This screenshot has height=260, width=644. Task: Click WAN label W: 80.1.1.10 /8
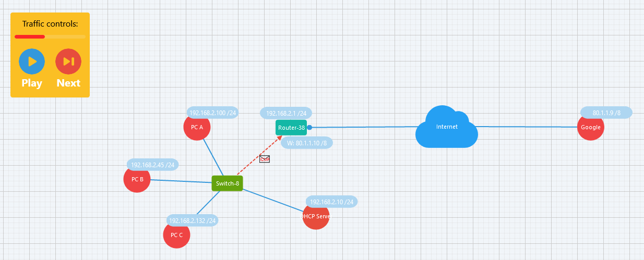pos(307,143)
